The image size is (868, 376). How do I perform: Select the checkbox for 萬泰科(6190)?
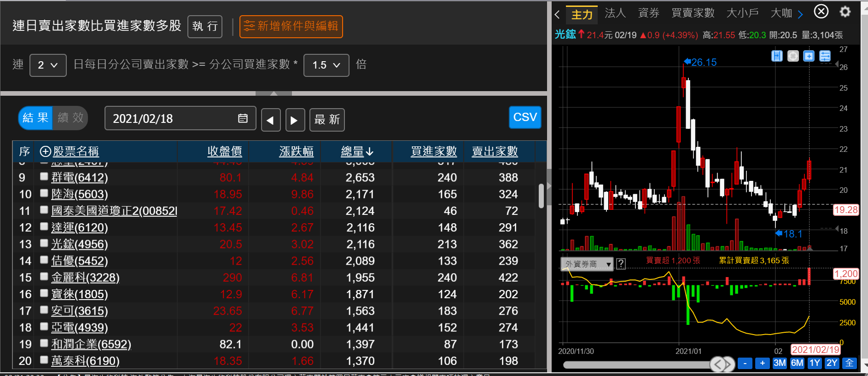click(44, 360)
